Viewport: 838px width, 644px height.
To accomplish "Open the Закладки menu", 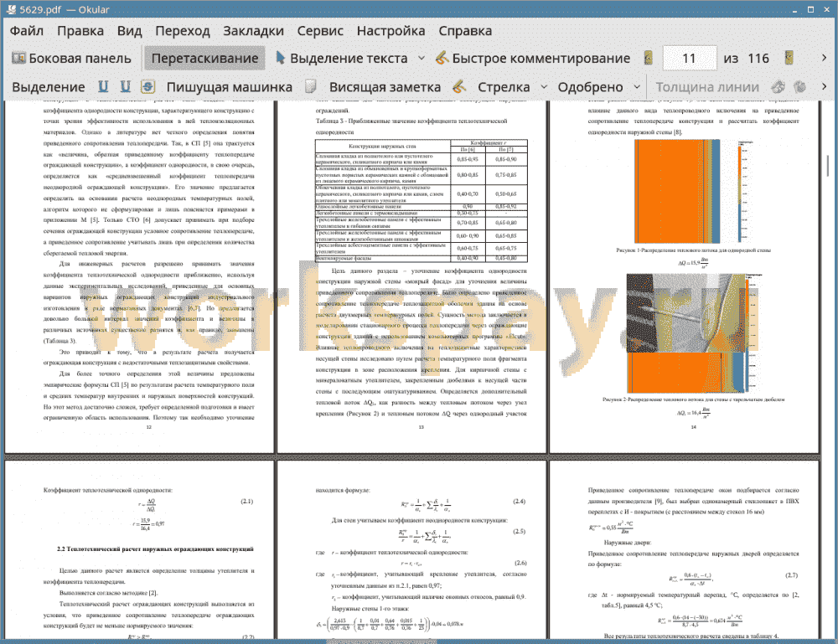I will [x=253, y=31].
